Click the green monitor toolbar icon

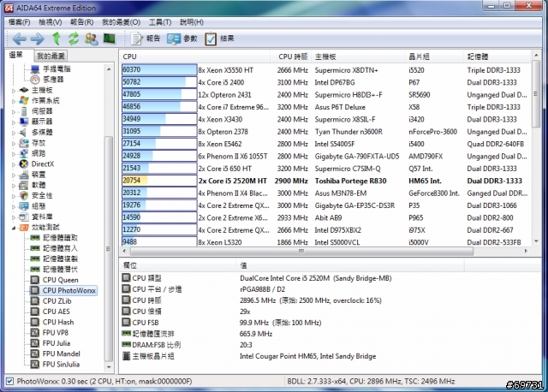coord(110,39)
